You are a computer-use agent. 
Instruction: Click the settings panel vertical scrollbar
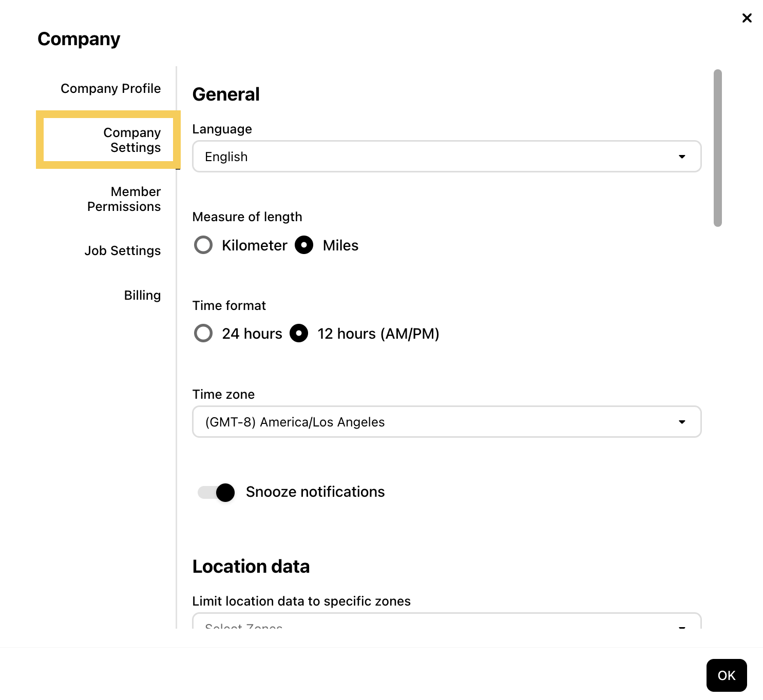[x=717, y=148]
